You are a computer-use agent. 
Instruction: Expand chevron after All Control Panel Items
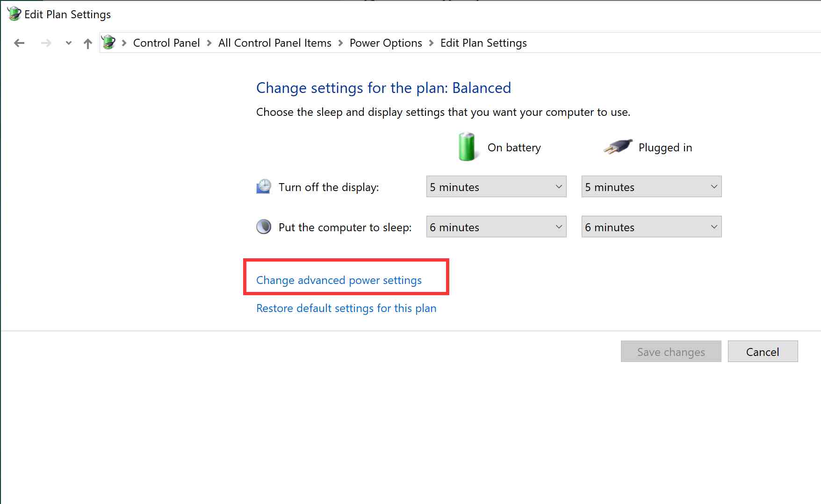(340, 43)
